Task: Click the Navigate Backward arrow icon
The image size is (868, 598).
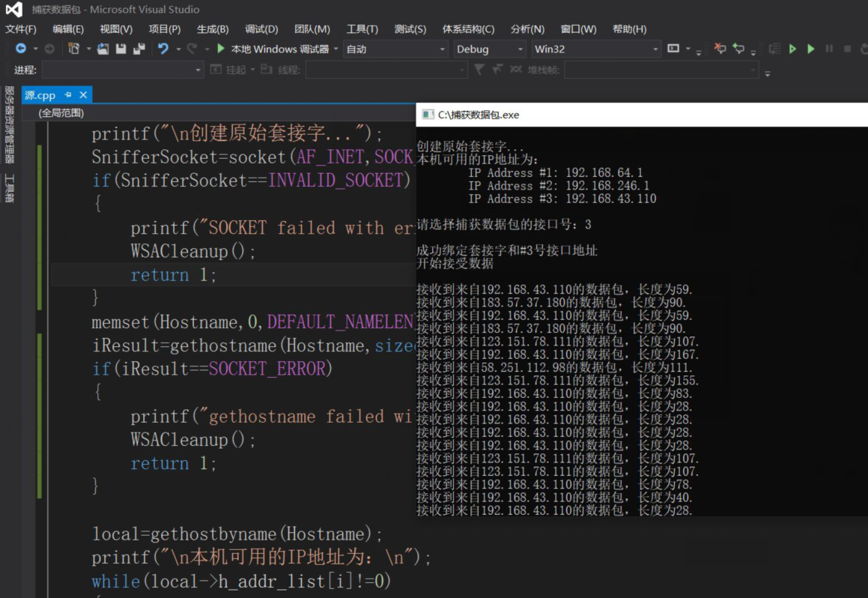Action: (20, 49)
